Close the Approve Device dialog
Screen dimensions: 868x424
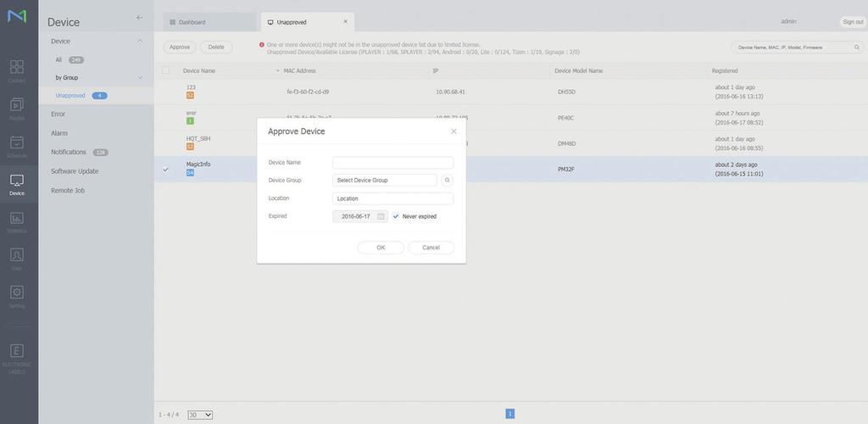[x=454, y=131]
